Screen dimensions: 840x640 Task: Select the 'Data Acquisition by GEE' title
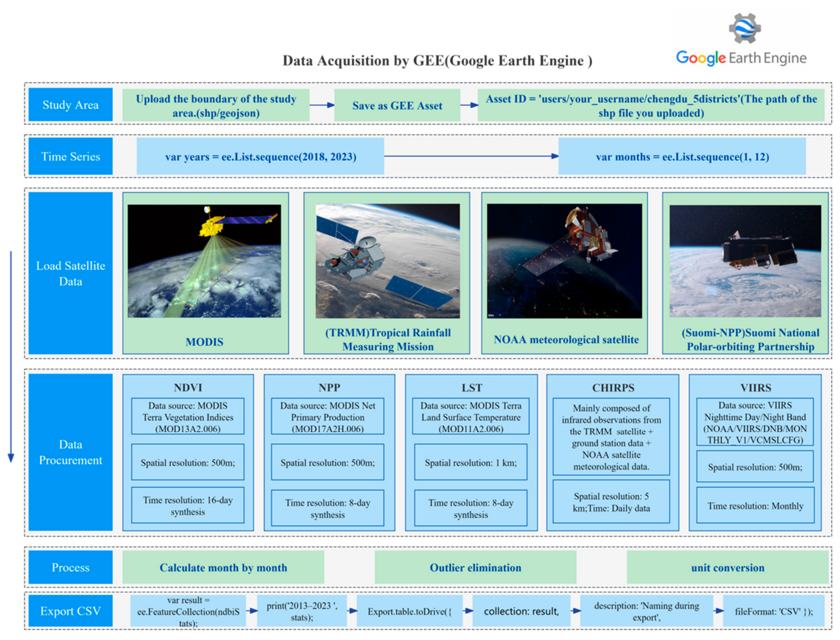coord(438,61)
